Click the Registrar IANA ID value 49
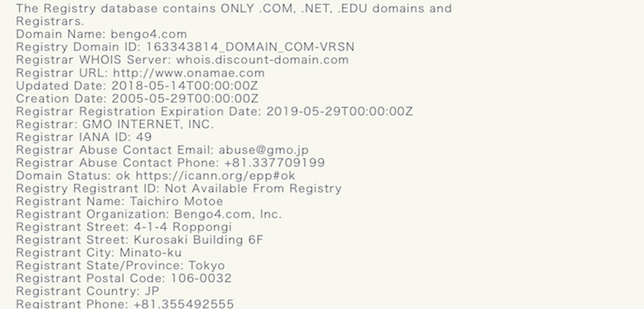The image size is (644, 309). 144,137
